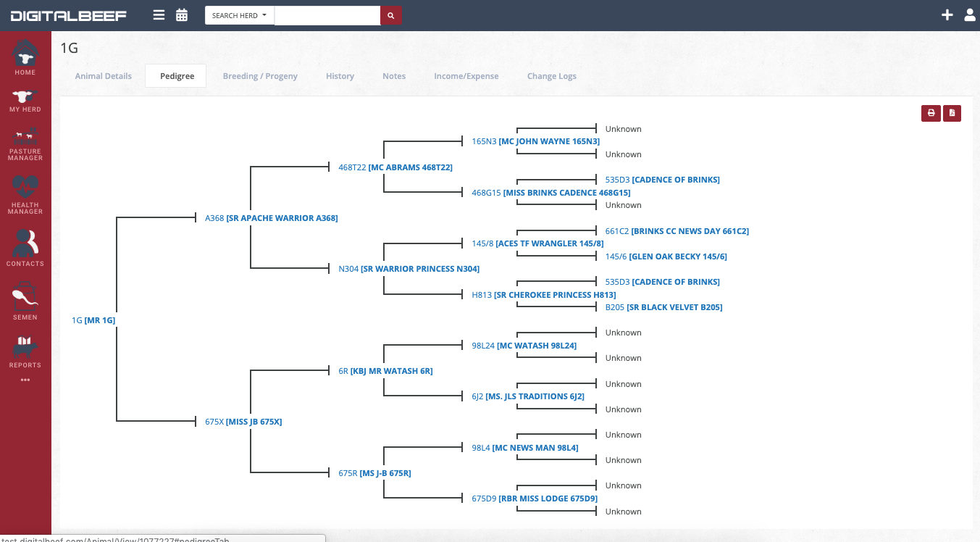Open dam 675X MISS JB 675X link

243,422
